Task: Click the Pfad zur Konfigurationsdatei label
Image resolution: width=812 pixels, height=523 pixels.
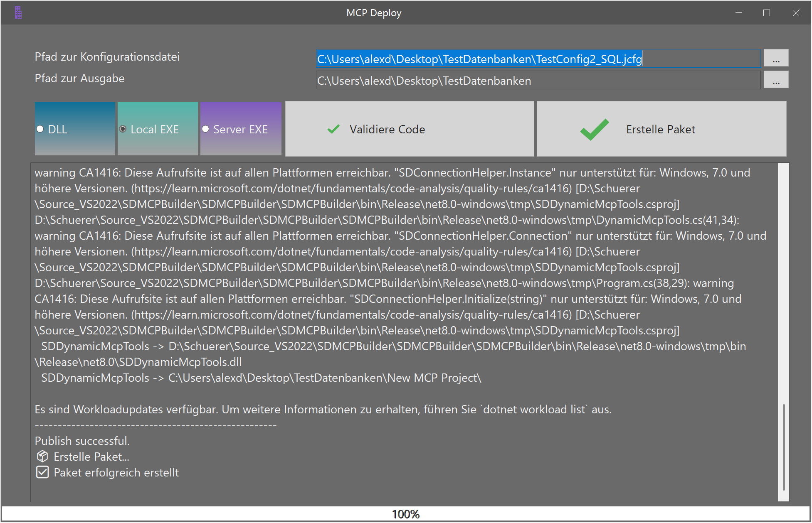Action: (107, 57)
